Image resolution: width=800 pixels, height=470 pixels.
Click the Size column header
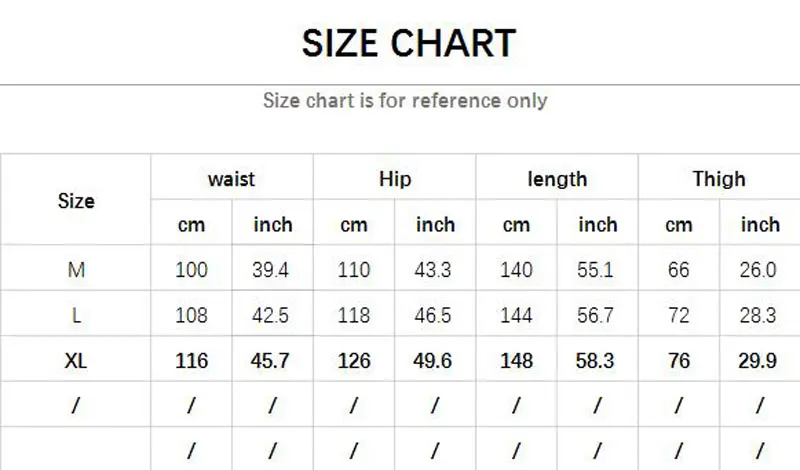[76, 201]
